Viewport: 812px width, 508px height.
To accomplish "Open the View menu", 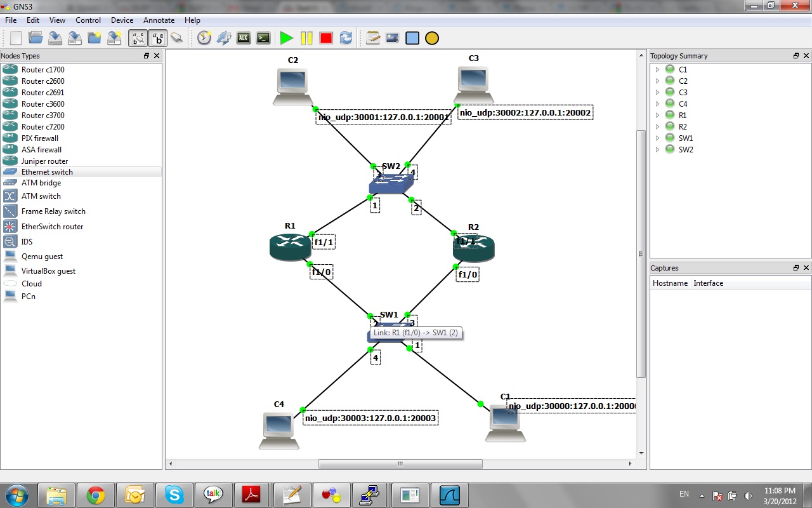I will pos(57,20).
